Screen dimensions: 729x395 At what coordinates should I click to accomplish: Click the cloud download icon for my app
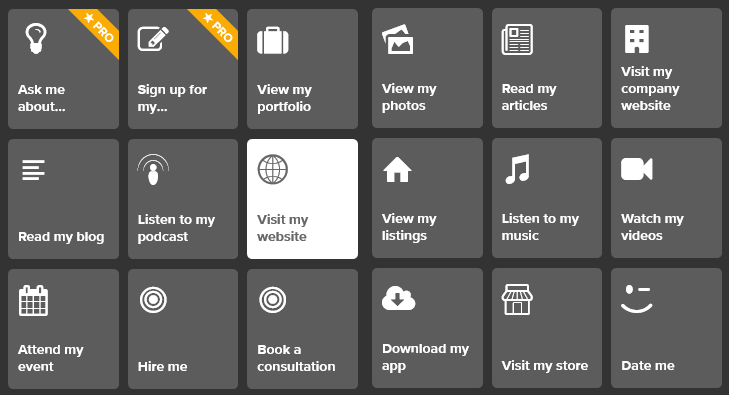point(398,298)
